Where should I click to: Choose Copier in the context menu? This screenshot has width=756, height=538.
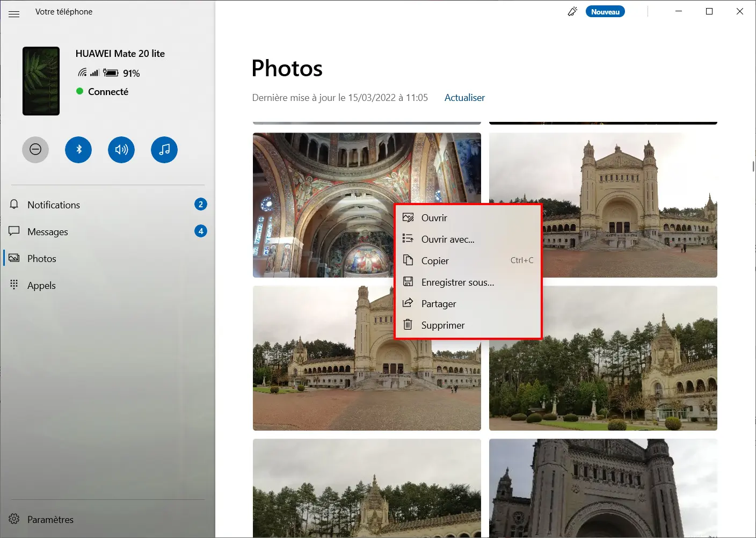pos(468,260)
